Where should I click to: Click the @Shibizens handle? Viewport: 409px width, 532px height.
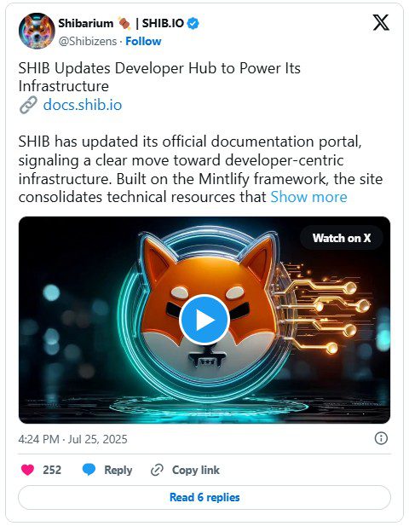(x=88, y=41)
